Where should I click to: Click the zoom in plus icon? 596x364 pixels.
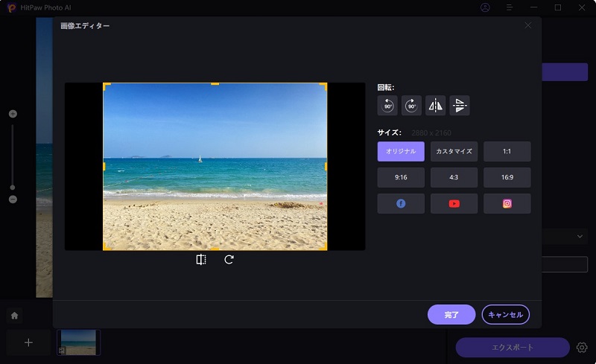click(x=13, y=114)
